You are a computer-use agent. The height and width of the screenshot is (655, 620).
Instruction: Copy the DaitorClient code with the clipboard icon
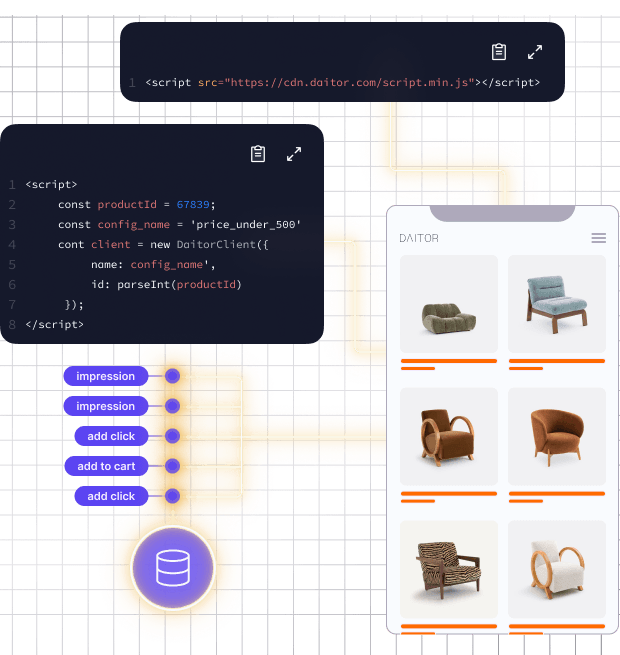point(258,154)
